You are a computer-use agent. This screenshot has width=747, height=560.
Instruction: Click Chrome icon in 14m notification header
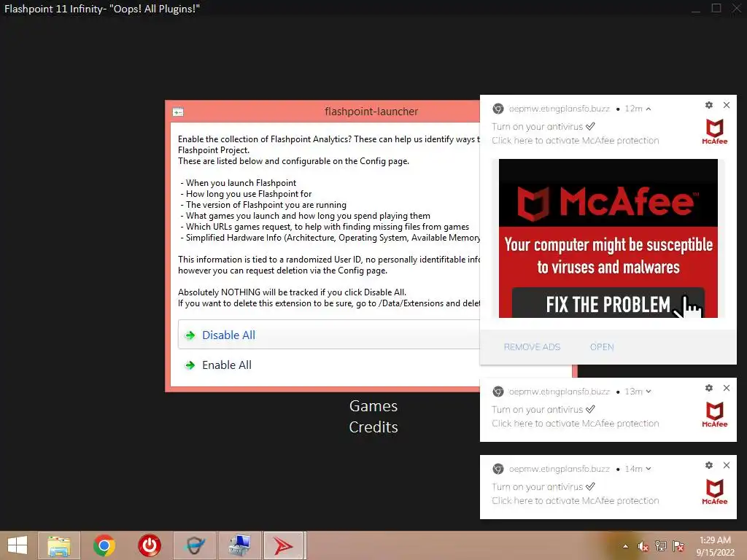click(498, 469)
